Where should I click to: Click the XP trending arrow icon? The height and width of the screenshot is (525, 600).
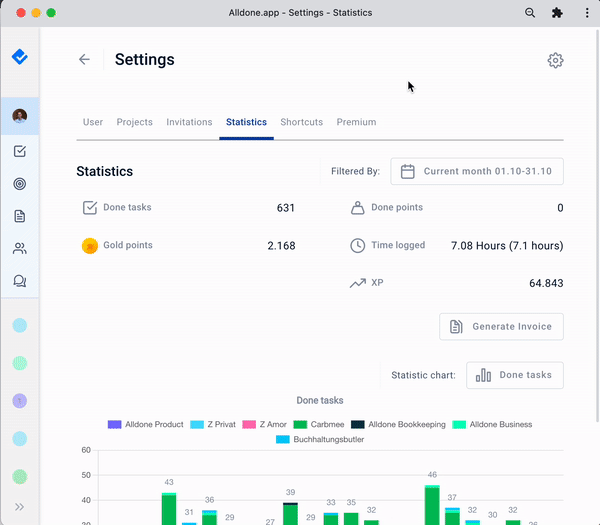pos(357,283)
